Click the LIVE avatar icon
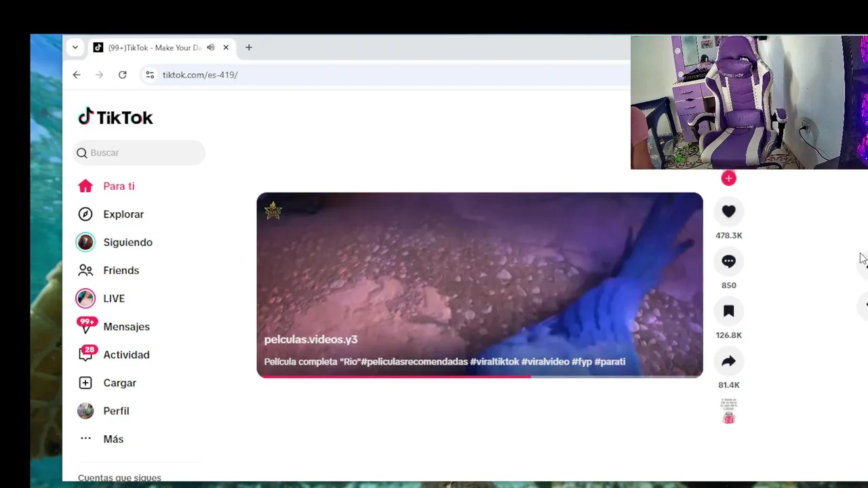868x488 pixels. tap(85, 299)
